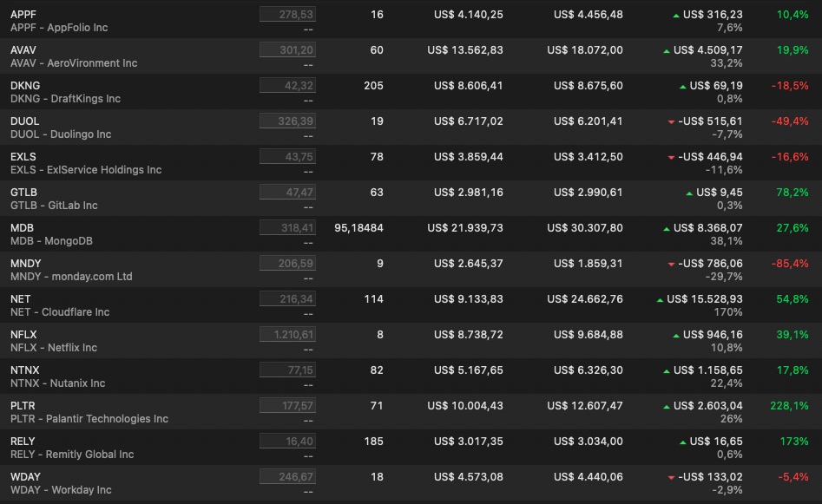Viewport: 822px width, 504px height.
Task: Click the NTNX ticker symbol
Action: coord(24,370)
